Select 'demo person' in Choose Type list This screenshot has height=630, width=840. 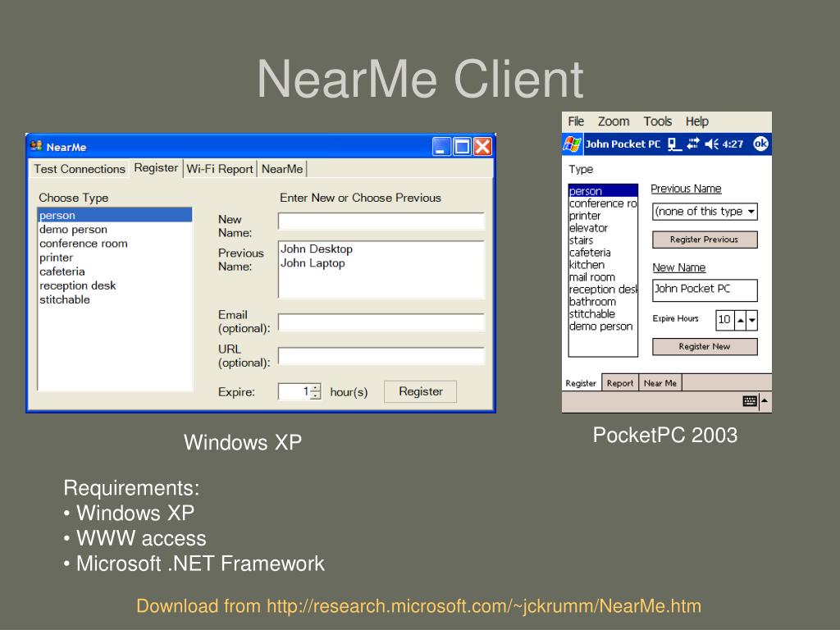[x=115, y=230]
